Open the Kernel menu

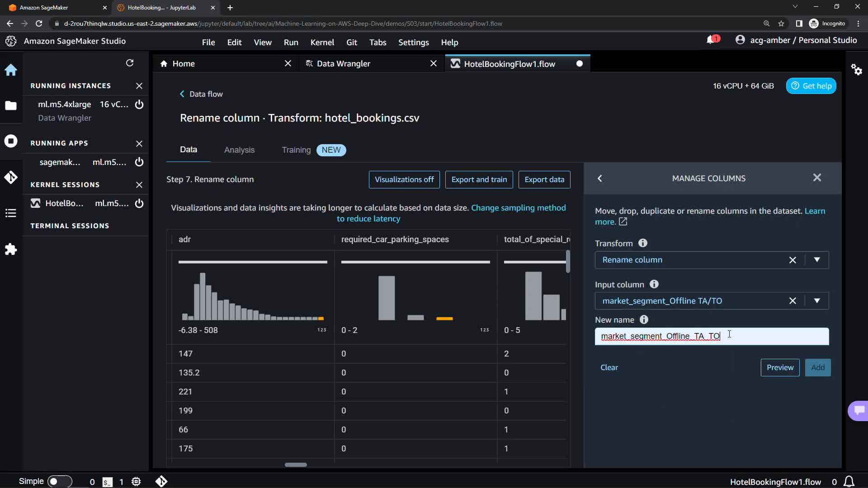coord(322,42)
